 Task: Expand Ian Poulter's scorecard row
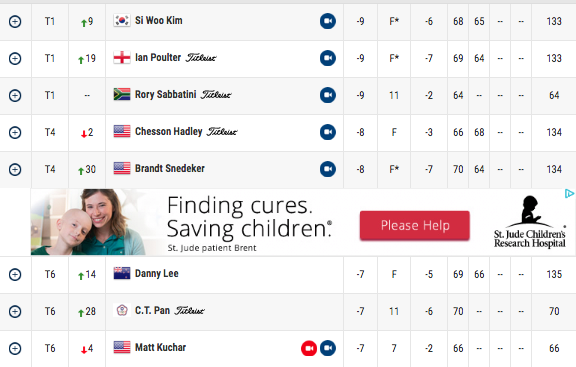15,58
